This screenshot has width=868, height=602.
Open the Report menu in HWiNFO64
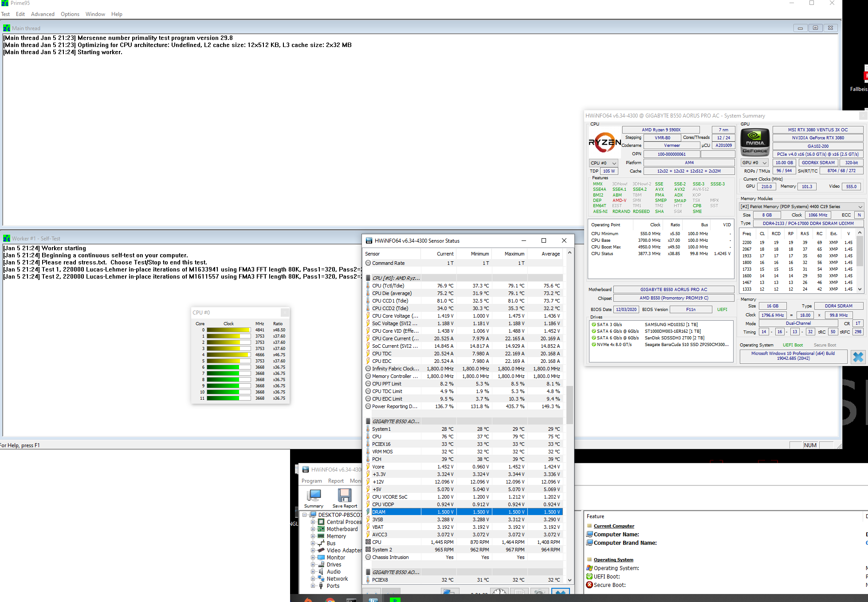336,481
